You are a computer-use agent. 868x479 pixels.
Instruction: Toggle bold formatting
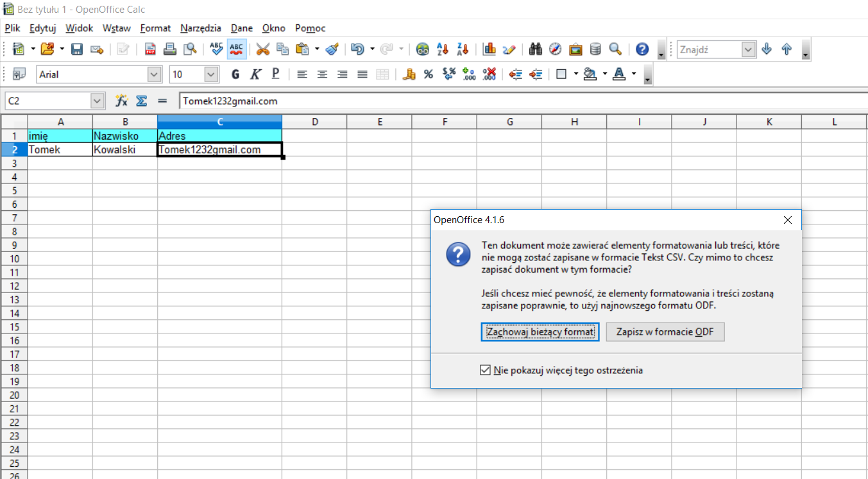(235, 74)
